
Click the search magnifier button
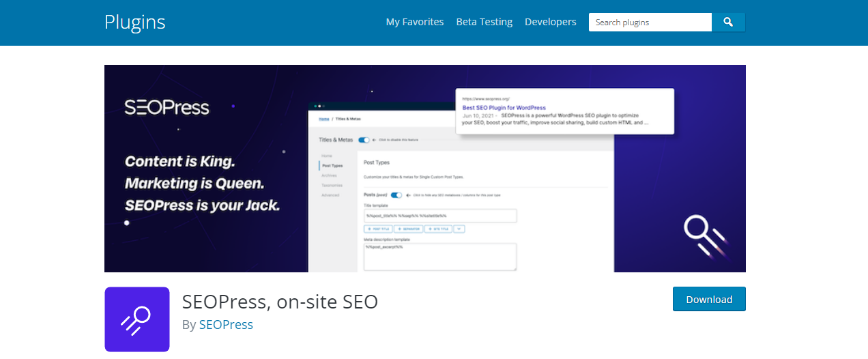[x=729, y=22]
